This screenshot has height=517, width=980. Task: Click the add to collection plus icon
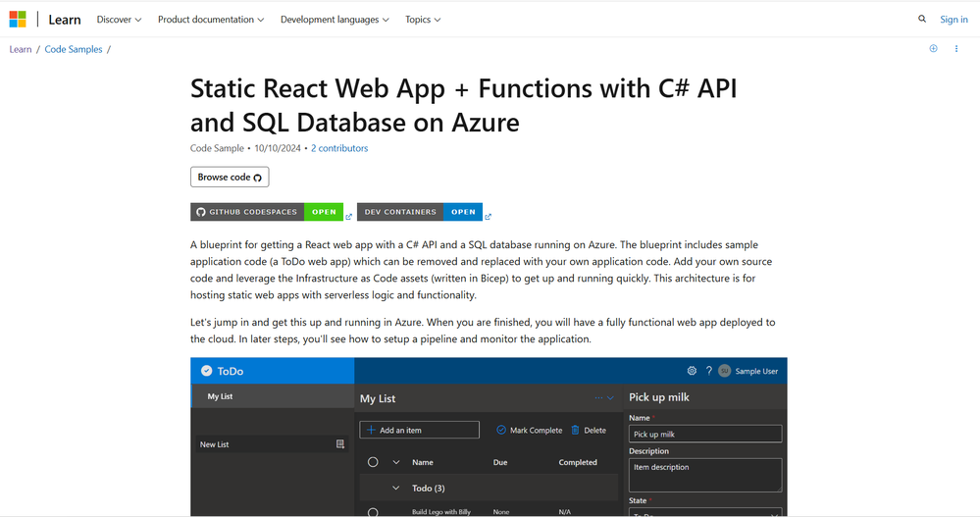tap(933, 49)
